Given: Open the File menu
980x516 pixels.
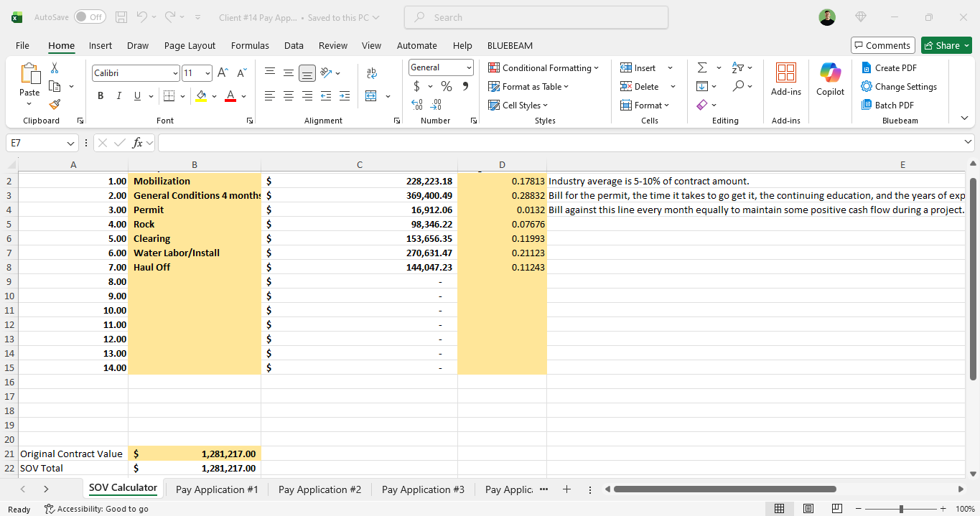Looking at the screenshot, I should (x=22, y=45).
